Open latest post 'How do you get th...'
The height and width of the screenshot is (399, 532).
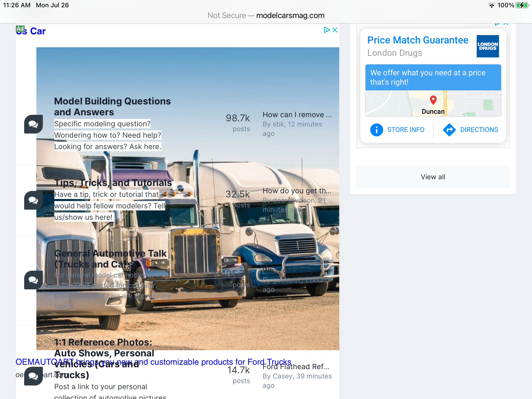coord(297,191)
